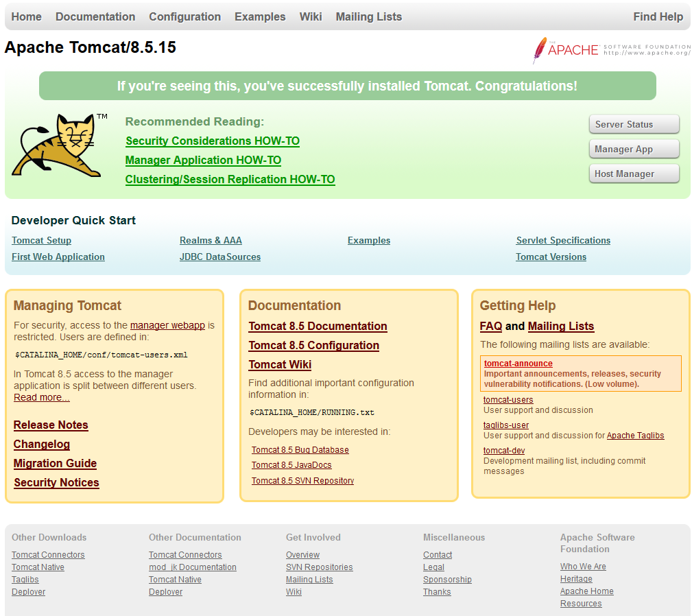Viewport: 692px width, 616px height.
Task: Visit Realms & AAA link
Action: tap(211, 241)
